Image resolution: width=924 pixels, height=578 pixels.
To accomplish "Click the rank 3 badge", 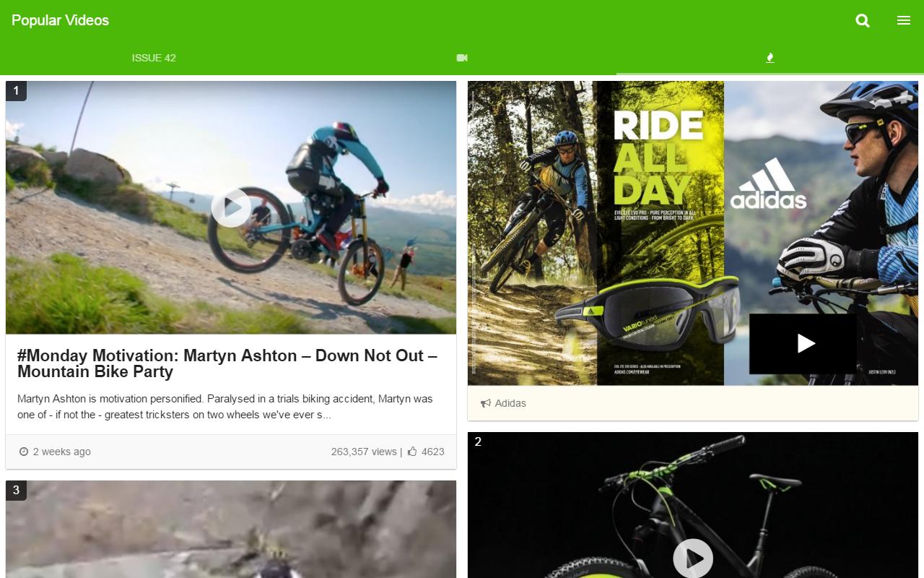I will (x=16, y=491).
